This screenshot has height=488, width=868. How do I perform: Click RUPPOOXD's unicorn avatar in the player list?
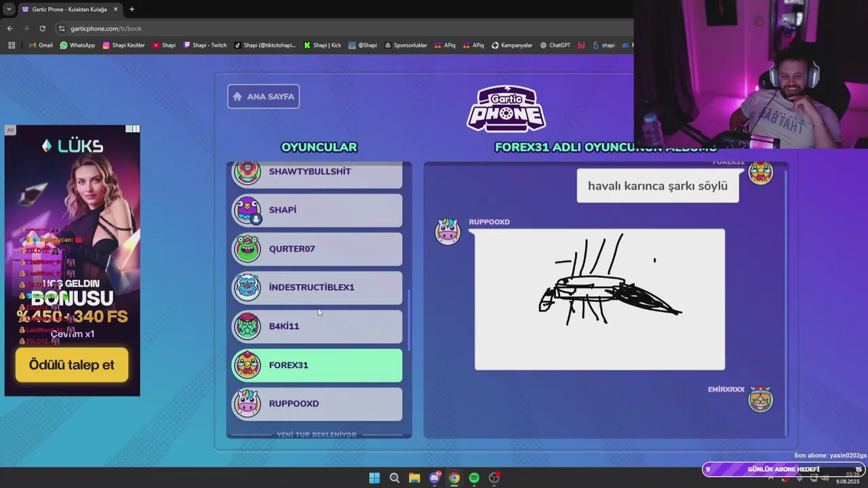pos(247,403)
